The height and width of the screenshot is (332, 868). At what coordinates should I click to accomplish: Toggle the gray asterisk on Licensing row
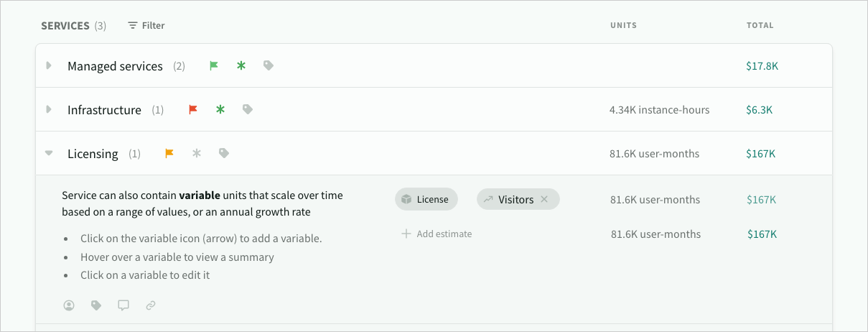[197, 153]
